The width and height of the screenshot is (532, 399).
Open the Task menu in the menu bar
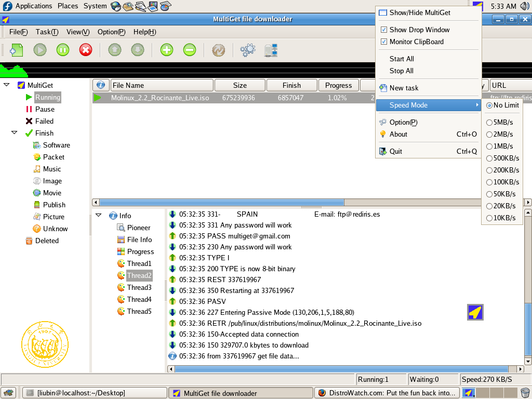pyautogui.click(x=47, y=32)
